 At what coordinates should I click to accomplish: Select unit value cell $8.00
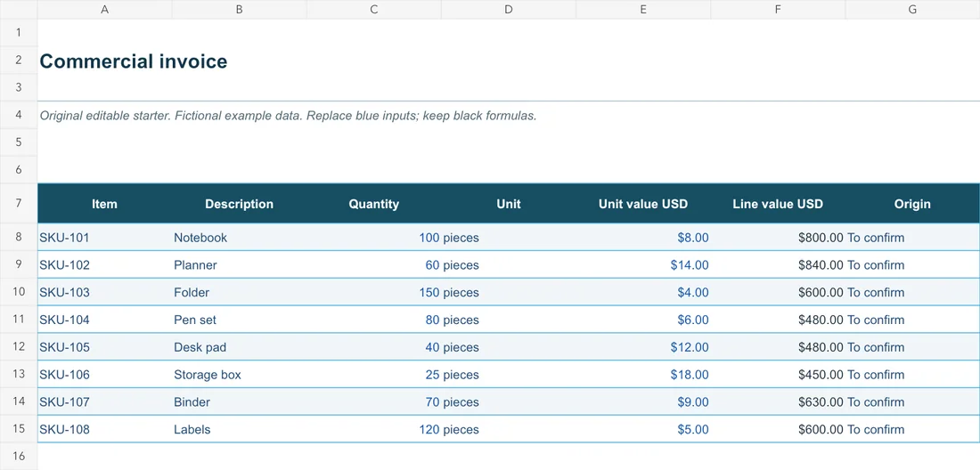coord(643,237)
